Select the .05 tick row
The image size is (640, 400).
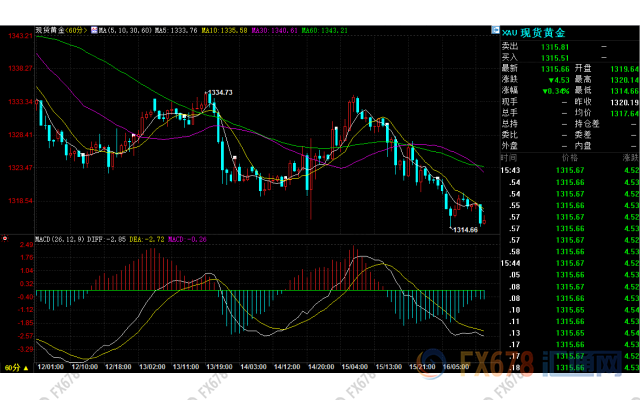(570, 275)
